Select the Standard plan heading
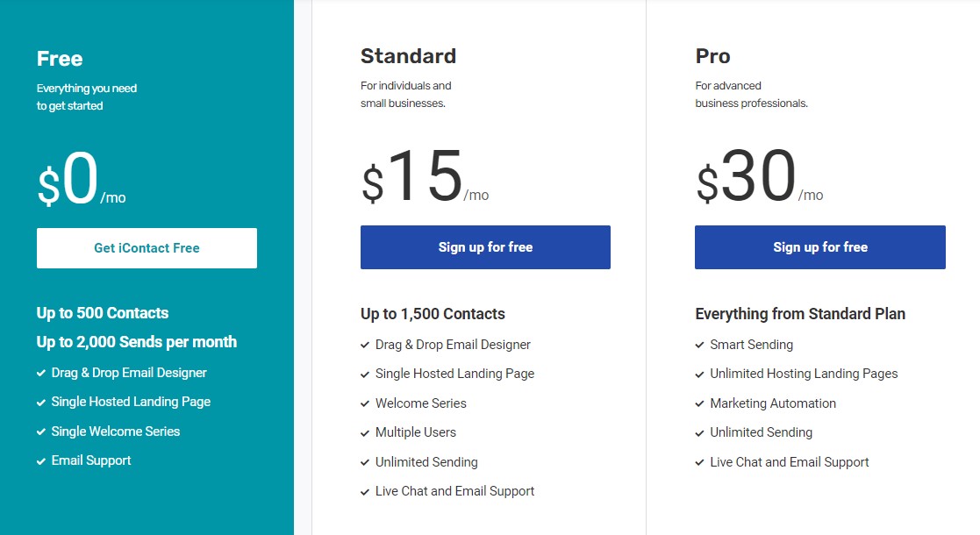 click(408, 56)
